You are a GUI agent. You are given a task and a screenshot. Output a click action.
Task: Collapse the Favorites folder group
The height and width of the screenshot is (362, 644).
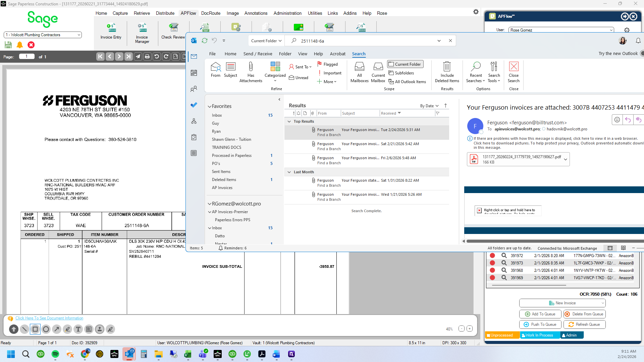click(210, 106)
